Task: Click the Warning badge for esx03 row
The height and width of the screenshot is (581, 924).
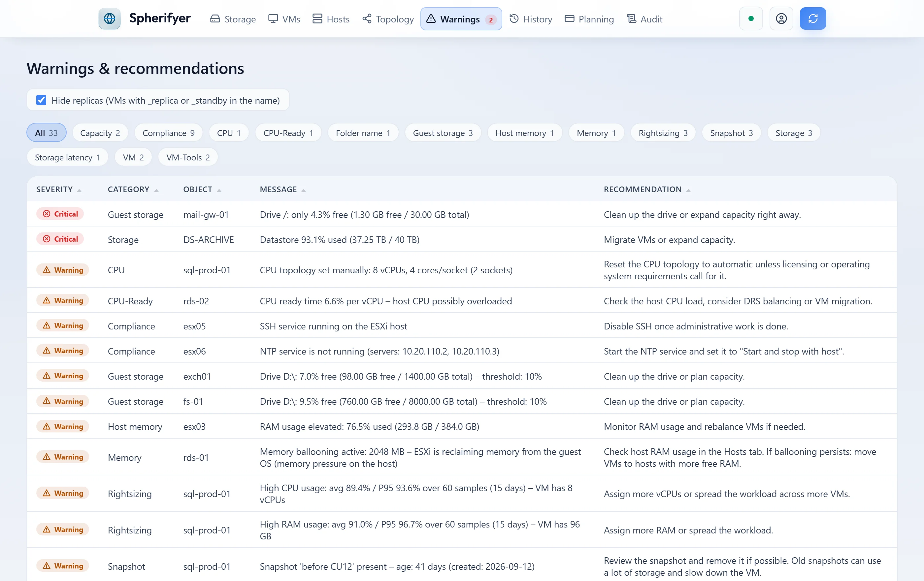Action: click(63, 426)
